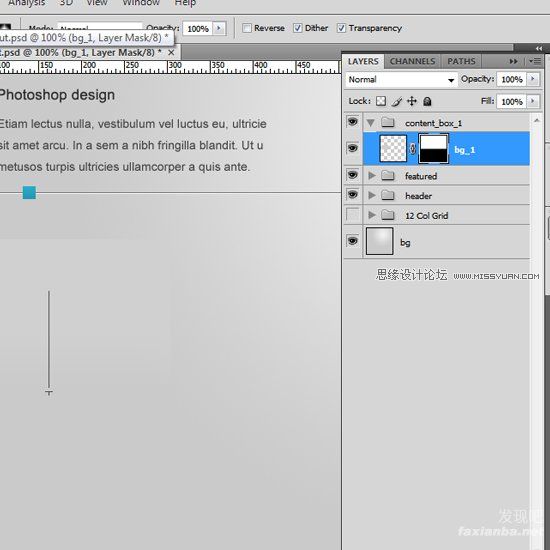Screen dimensions: 550x550
Task: Click the teal square on the canvas
Action: click(29, 193)
